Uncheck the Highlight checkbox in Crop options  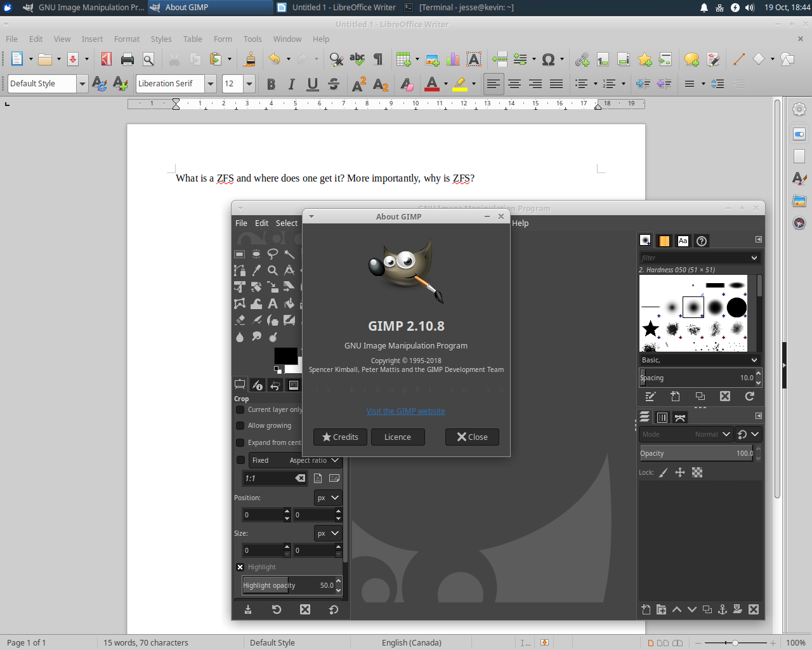tap(240, 567)
